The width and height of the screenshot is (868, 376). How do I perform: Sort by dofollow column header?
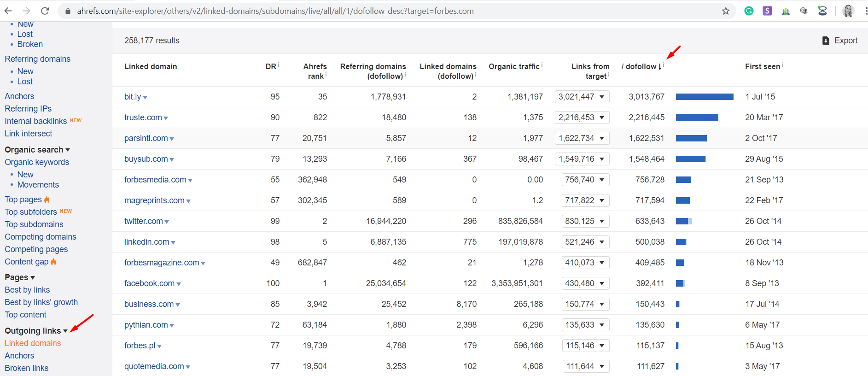pos(641,66)
